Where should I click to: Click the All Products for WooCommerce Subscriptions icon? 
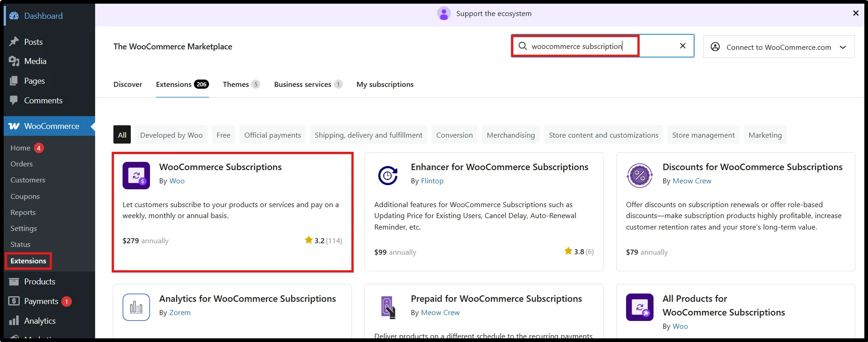point(640,307)
